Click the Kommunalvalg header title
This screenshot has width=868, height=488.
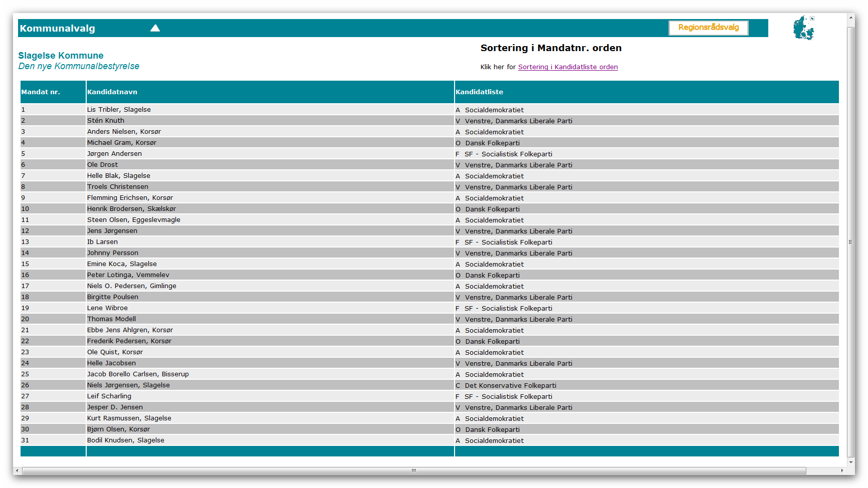[58, 29]
